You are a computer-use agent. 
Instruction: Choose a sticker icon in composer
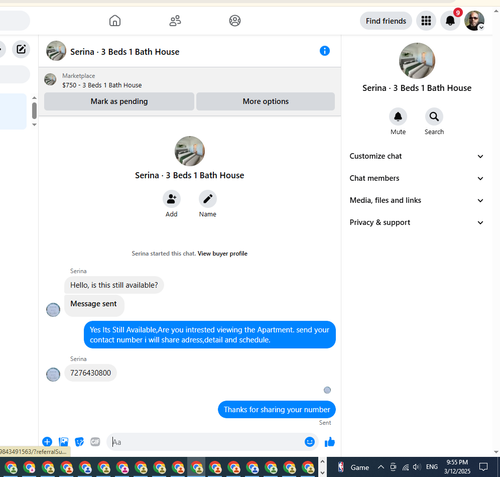click(79, 442)
